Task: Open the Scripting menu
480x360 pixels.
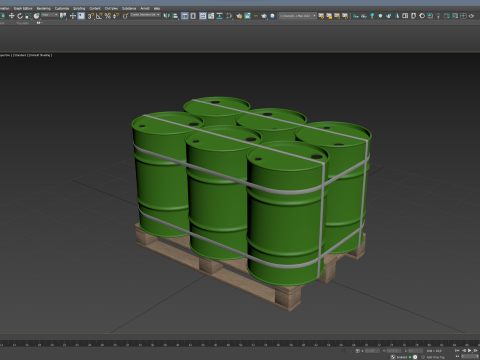Action: point(79,8)
